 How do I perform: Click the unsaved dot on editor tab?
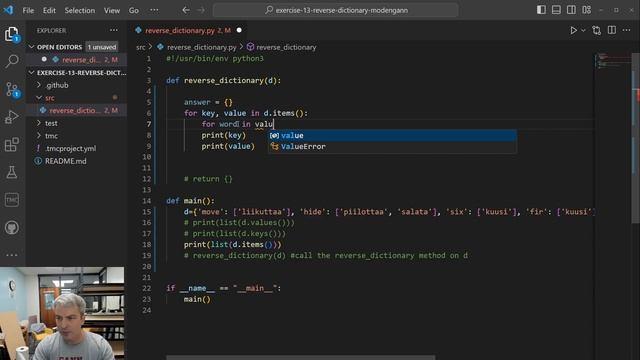click(x=239, y=30)
